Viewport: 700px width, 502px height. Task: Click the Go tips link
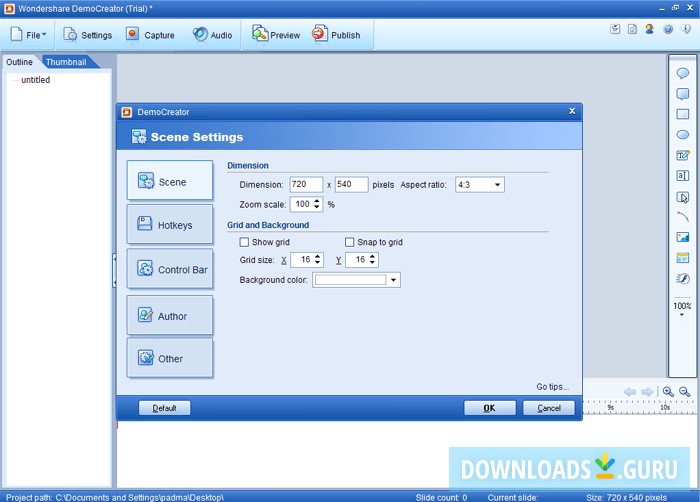(552, 387)
